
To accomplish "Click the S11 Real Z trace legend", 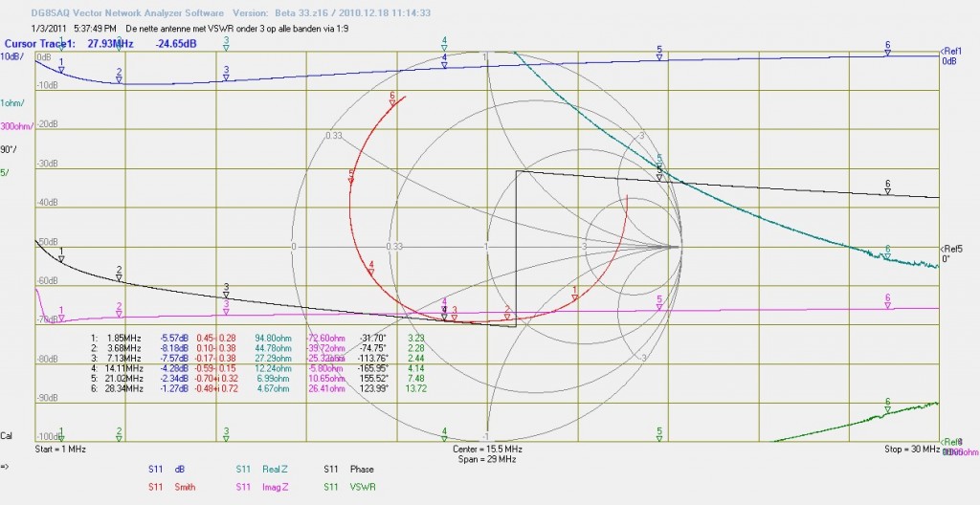I will 262,470.
